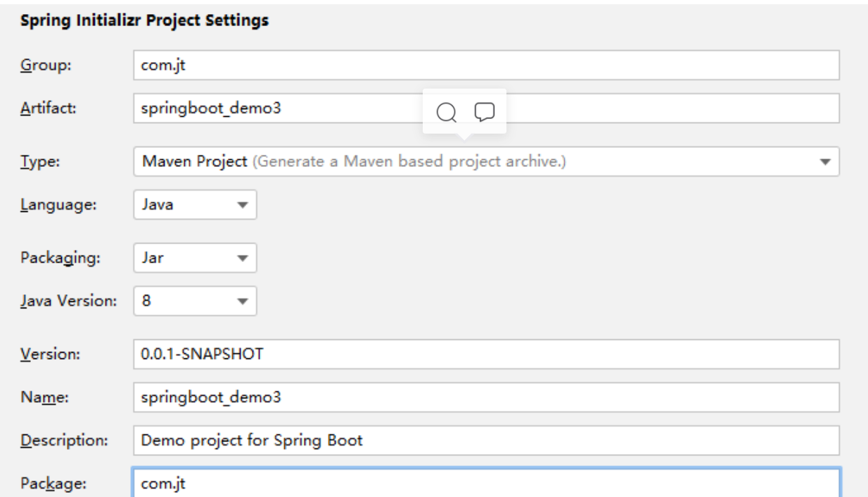
Task: Click the Description field Demo project for Spring Boot
Action: click(486, 441)
